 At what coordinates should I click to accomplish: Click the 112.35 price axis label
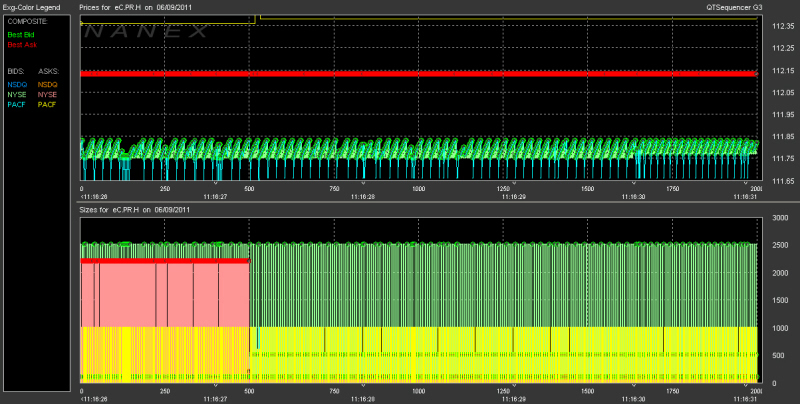click(x=783, y=26)
